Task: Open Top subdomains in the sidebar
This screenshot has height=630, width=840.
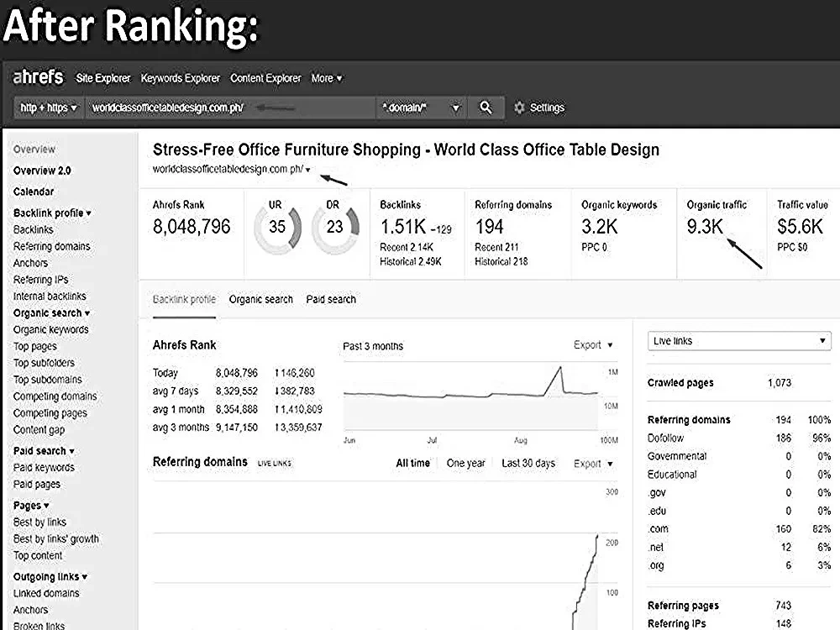Action: click(48, 380)
